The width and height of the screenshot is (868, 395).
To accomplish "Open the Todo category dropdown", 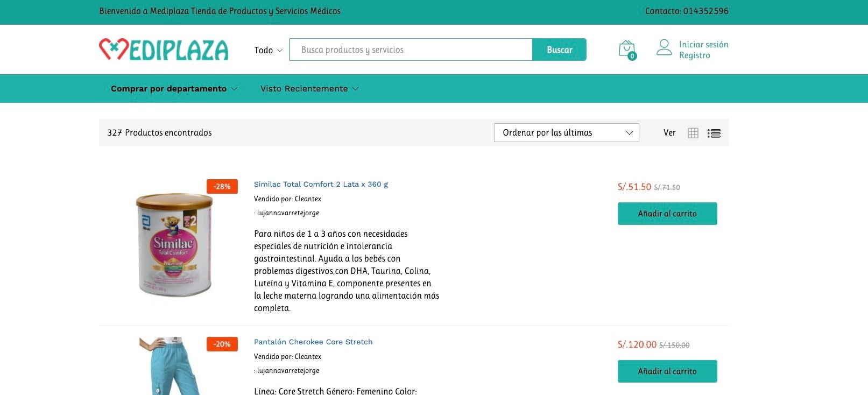I will pos(268,50).
